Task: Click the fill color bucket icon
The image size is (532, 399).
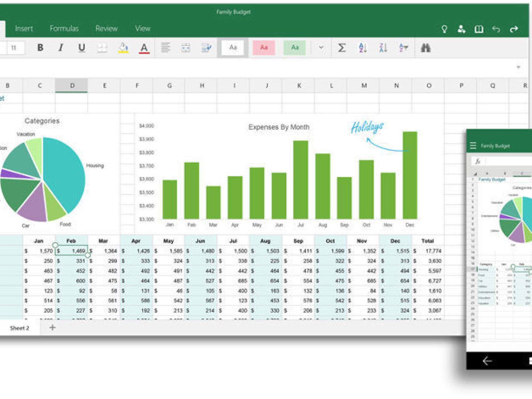Action: [x=123, y=48]
